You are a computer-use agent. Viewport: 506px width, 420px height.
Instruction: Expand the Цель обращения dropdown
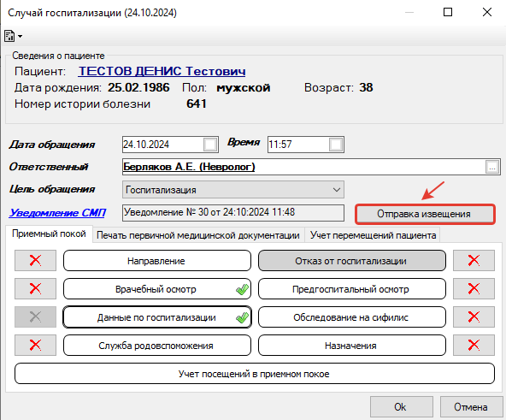coord(337,190)
